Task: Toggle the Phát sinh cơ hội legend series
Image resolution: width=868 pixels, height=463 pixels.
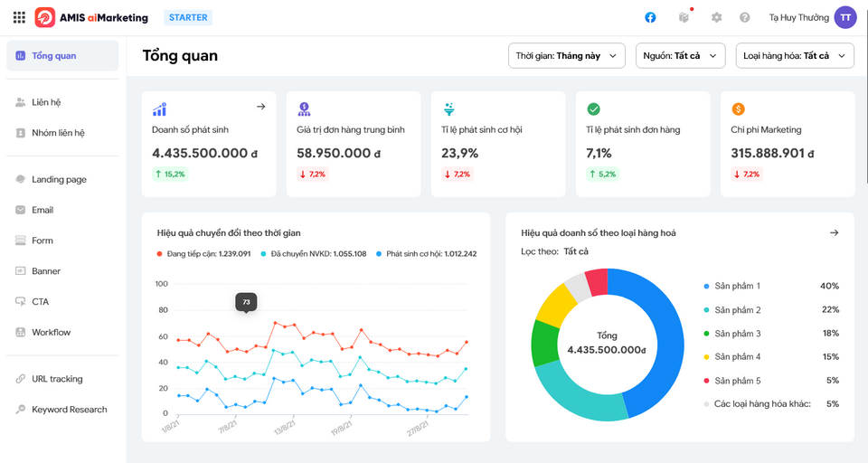Action: (426, 254)
